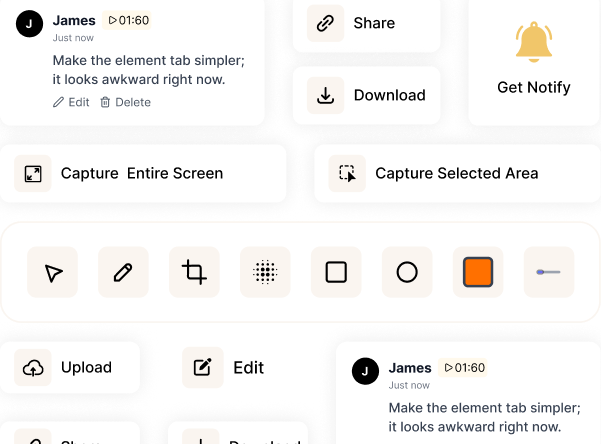Screen dimensions: 601x444
Task: Choose the crop tool
Action: [194, 272]
